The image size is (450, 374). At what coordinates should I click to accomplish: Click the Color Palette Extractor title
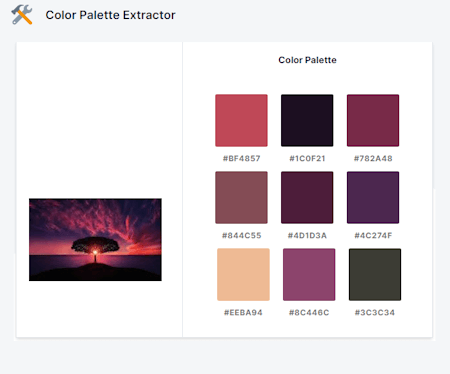pyautogui.click(x=110, y=15)
